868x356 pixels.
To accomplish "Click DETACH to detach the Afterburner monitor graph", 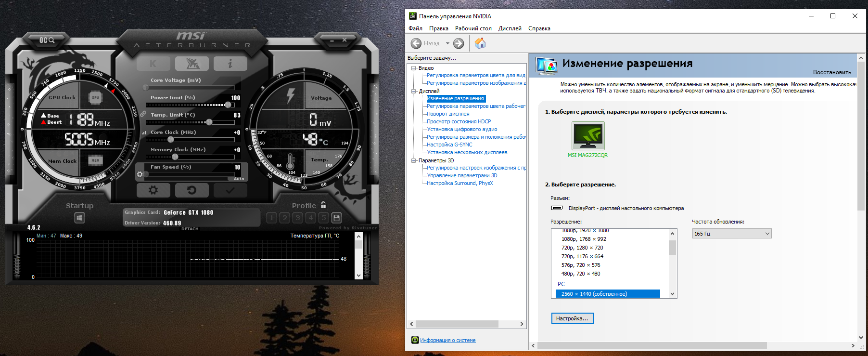I will coord(190,229).
